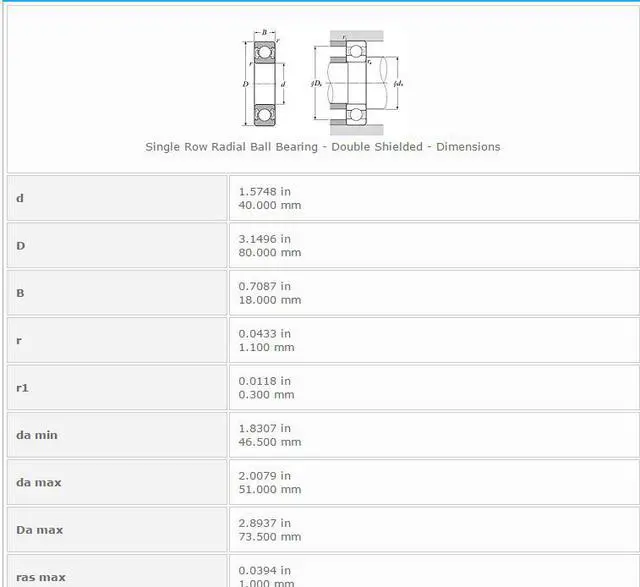This screenshot has height=587, width=640.
Task: Select the 46.500 mm value cell
Action: [x=433, y=435]
